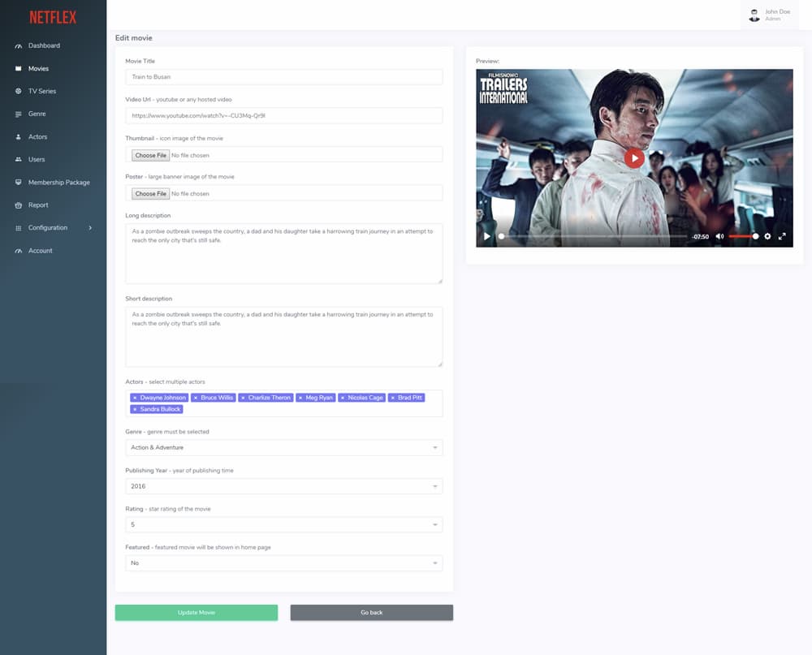The height and width of the screenshot is (655, 812).
Task: Click the Account gauge icon
Action: 19,251
